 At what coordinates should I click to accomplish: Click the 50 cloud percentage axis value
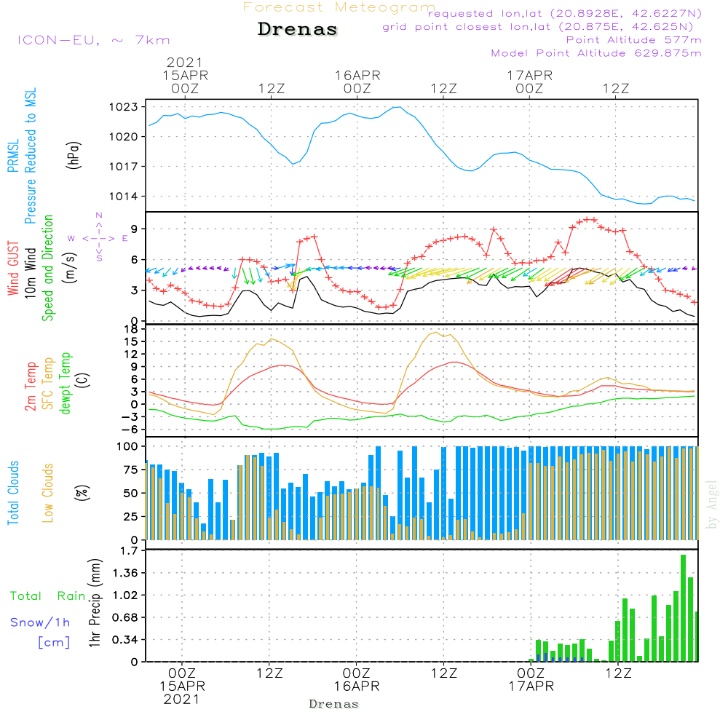(131, 494)
